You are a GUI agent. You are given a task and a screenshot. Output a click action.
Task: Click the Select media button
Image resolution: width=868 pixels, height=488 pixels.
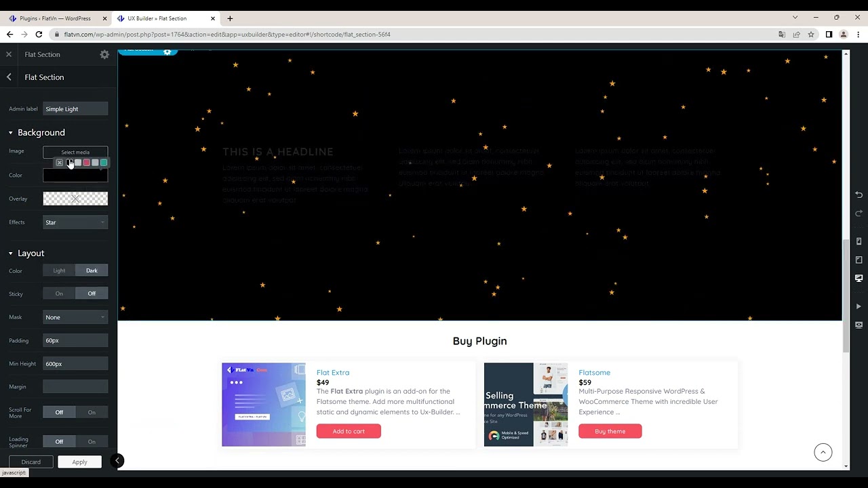pos(75,152)
